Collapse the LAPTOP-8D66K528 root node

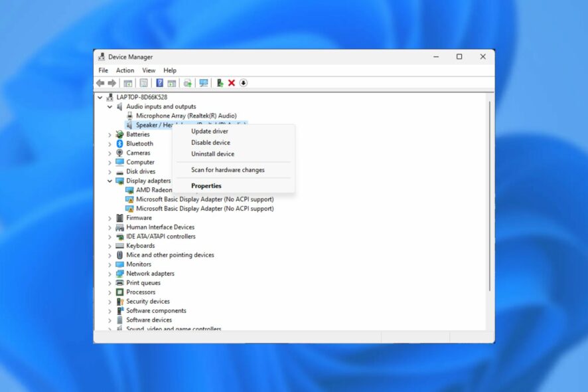point(100,97)
